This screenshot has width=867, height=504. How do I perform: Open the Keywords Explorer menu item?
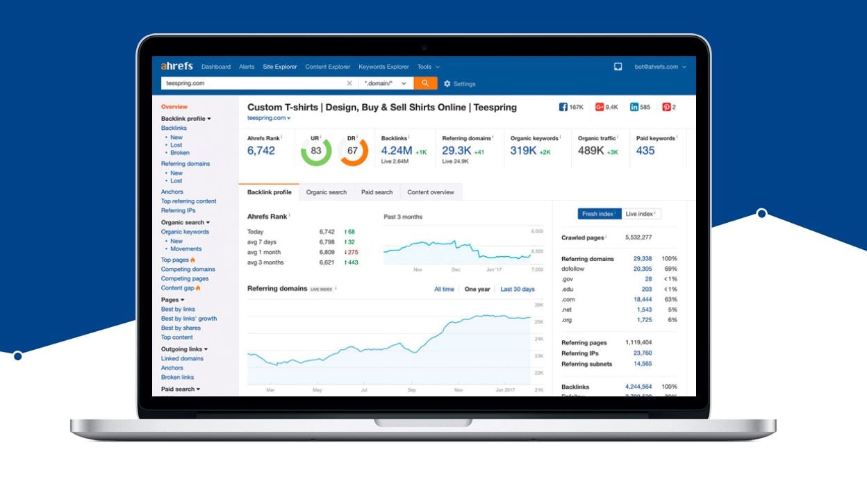coord(383,67)
